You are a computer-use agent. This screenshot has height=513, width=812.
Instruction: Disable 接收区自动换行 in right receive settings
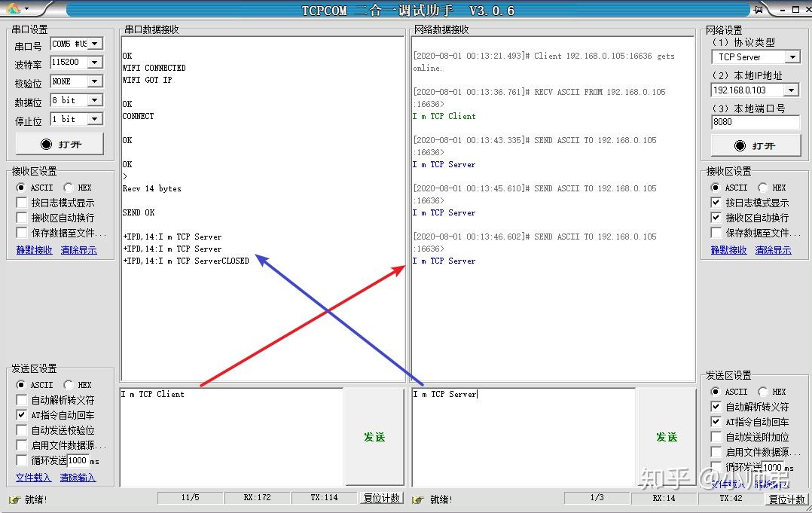(714, 217)
